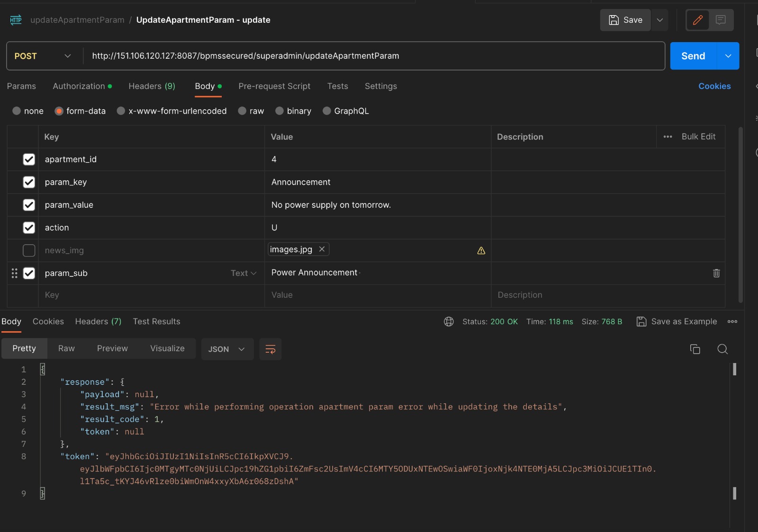This screenshot has width=758, height=532.
Task: Remove images.jpg file from news_img
Action: point(322,249)
